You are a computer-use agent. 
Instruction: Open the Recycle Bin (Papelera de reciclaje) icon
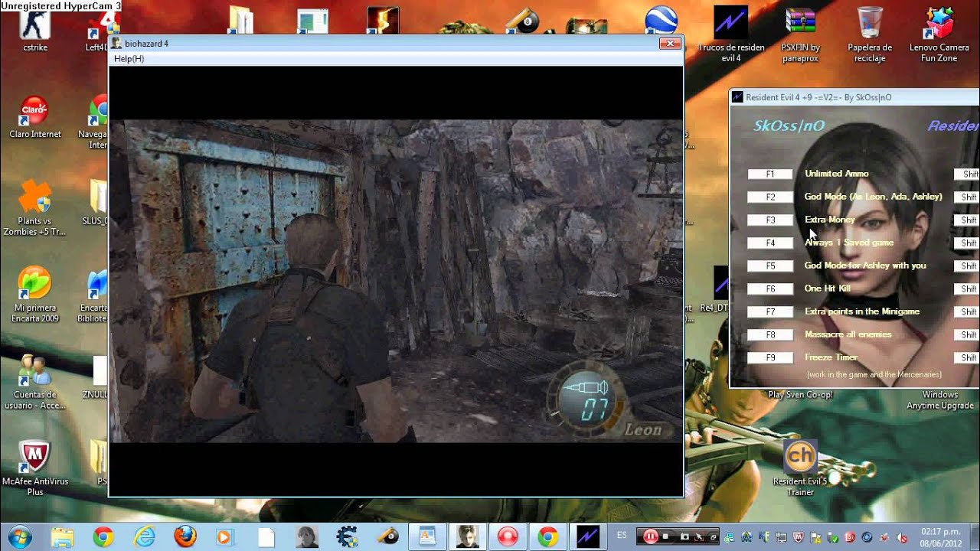coord(870,23)
